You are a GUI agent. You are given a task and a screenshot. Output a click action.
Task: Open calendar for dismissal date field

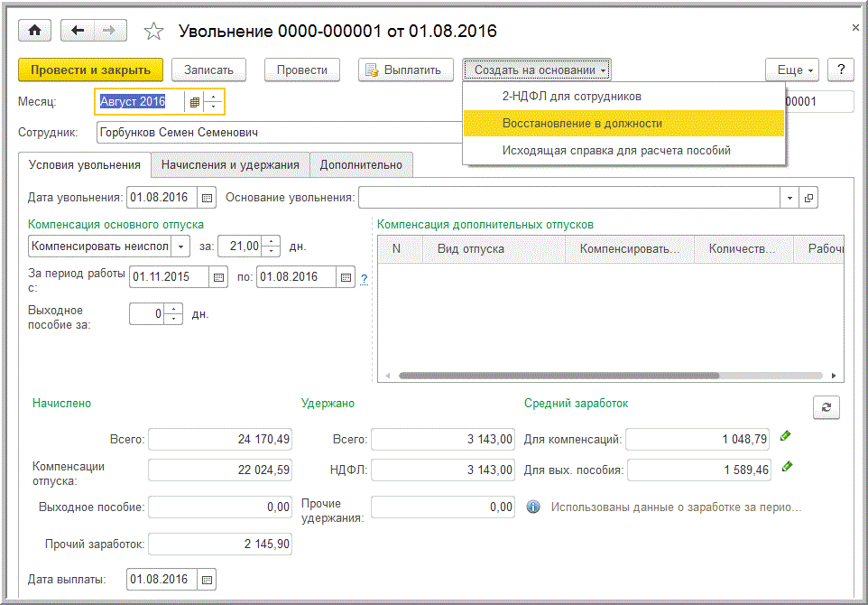coord(208,197)
